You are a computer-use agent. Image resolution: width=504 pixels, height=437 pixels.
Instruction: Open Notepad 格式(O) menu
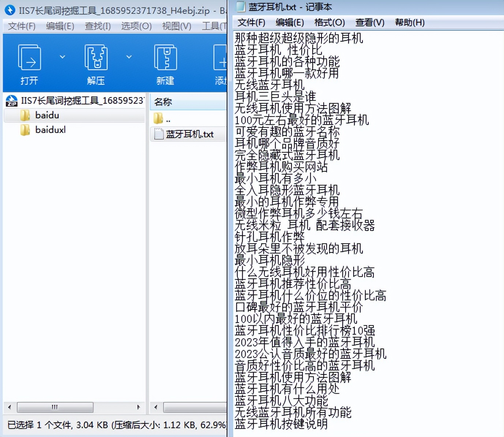coord(330,23)
